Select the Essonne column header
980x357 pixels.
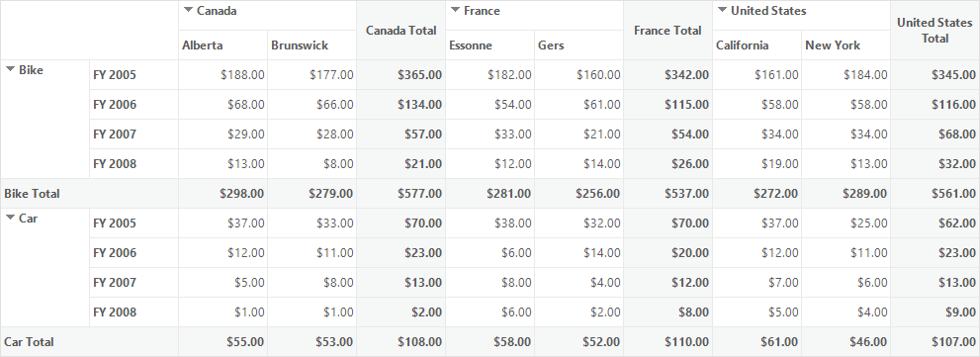(x=490, y=45)
